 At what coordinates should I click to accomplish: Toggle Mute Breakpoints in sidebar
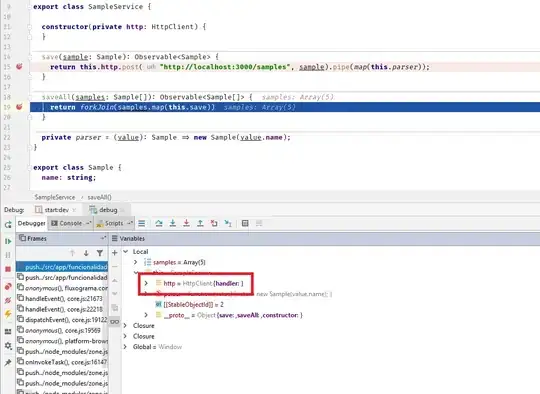[8, 300]
